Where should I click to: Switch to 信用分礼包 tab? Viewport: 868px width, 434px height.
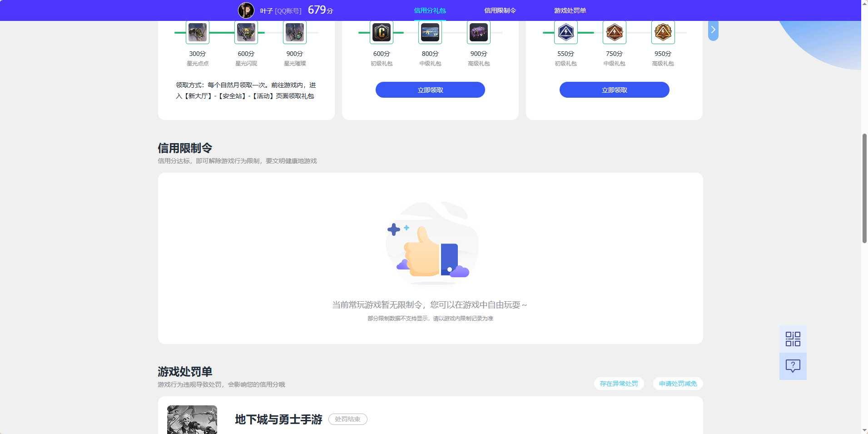click(430, 10)
